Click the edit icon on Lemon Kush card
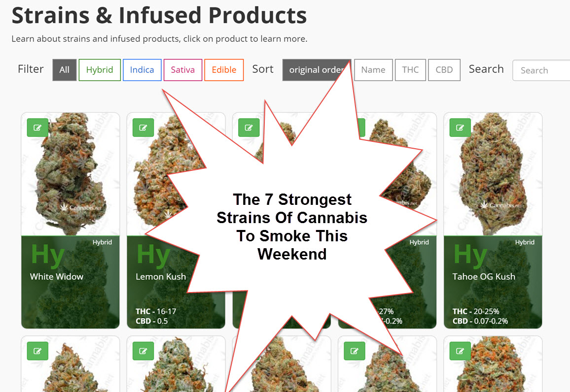This screenshot has height=392, width=570. click(143, 128)
